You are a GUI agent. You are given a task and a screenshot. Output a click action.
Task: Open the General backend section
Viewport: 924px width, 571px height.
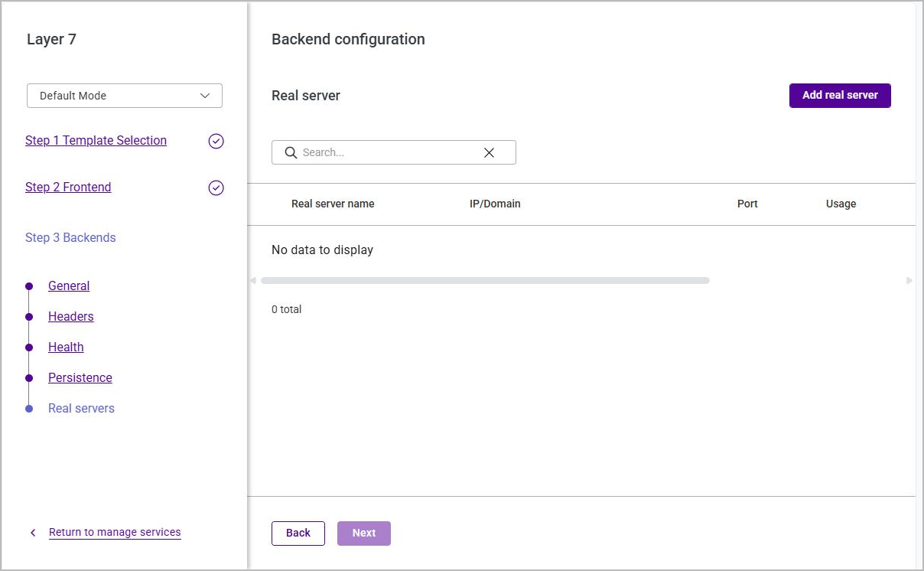click(x=69, y=286)
